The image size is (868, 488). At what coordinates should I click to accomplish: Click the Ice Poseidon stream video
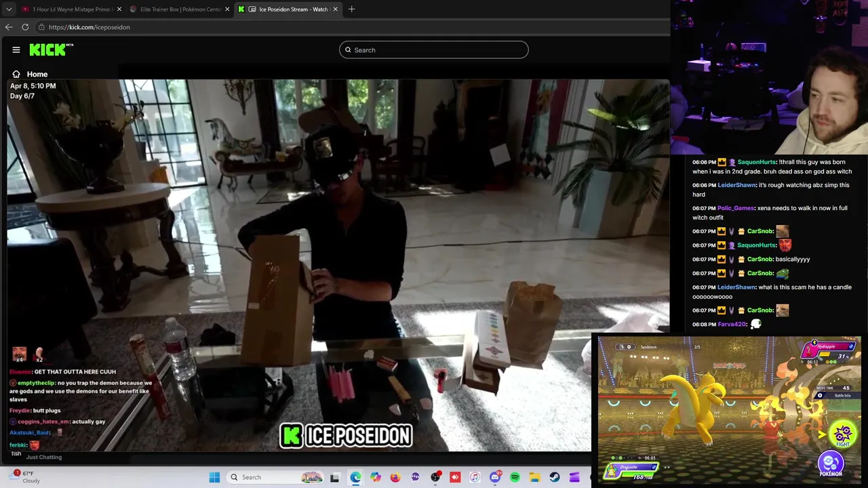click(x=338, y=265)
